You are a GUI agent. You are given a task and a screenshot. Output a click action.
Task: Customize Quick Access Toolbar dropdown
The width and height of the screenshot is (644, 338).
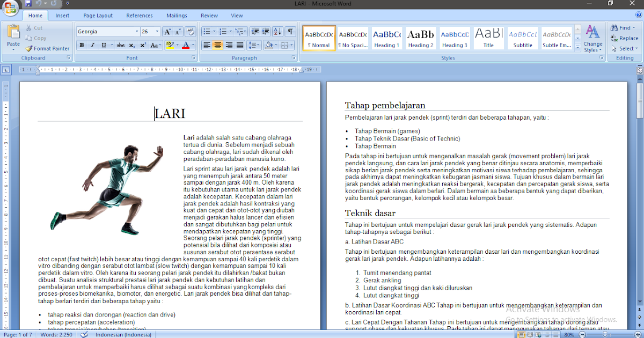click(x=68, y=3)
